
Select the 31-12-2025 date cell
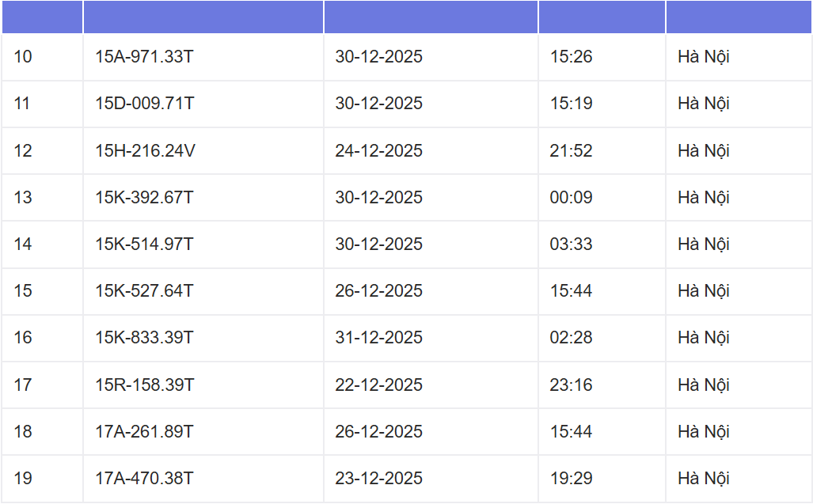378,338
